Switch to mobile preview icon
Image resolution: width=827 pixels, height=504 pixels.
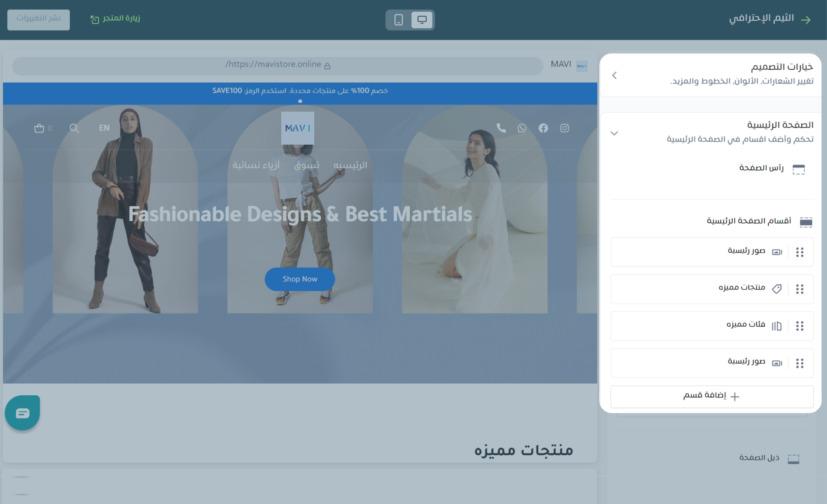click(x=399, y=20)
